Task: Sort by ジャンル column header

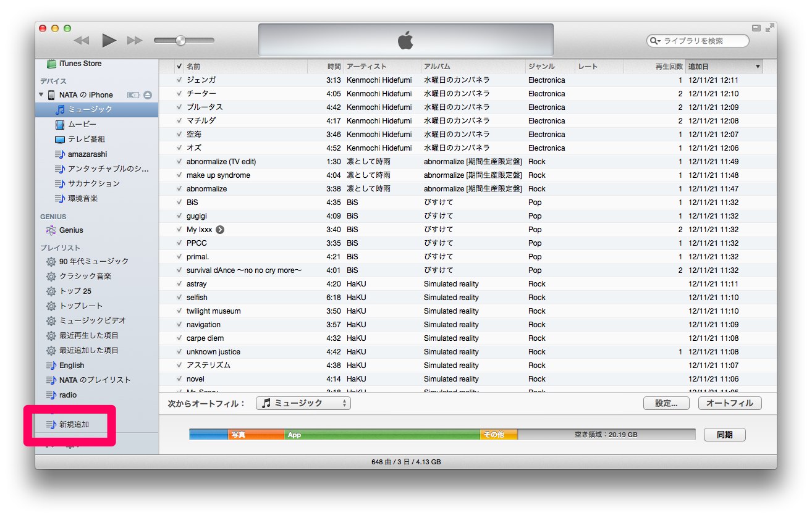Action: 550,67
